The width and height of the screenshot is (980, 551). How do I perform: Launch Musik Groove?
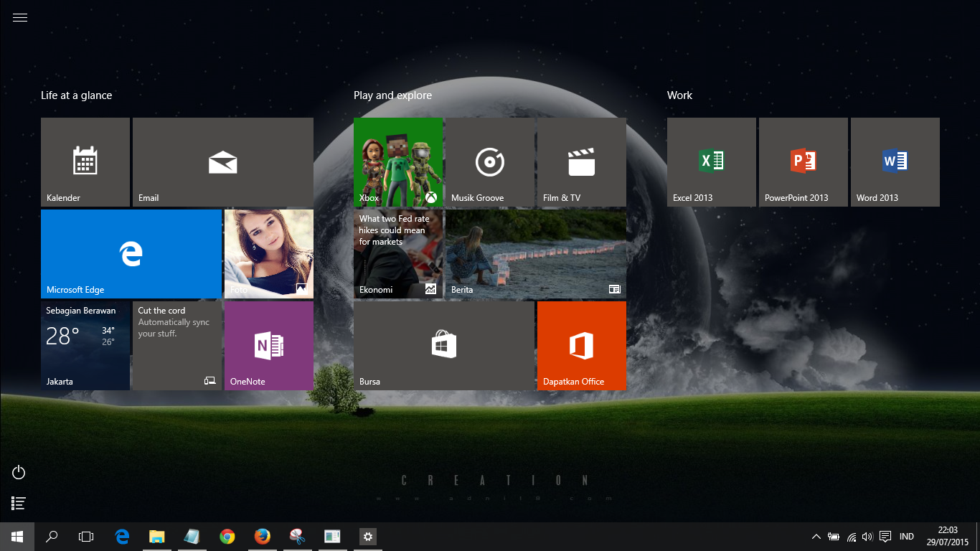490,161
